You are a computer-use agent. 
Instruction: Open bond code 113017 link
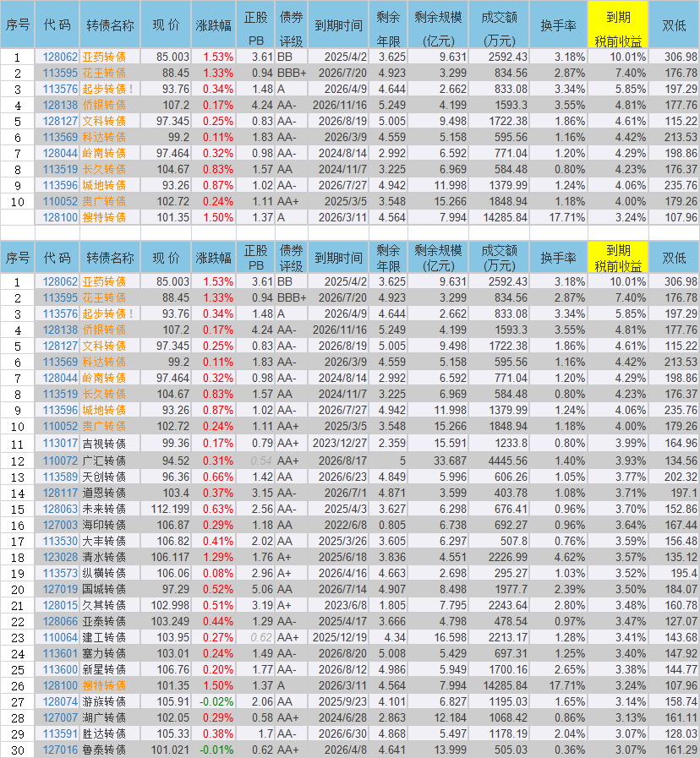(x=60, y=444)
